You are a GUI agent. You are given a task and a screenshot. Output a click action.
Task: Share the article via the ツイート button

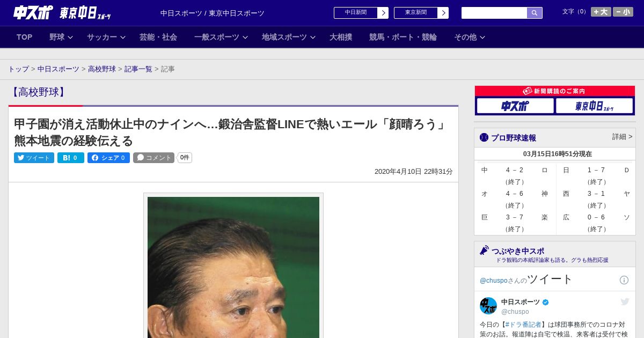(x=34, y=158)
